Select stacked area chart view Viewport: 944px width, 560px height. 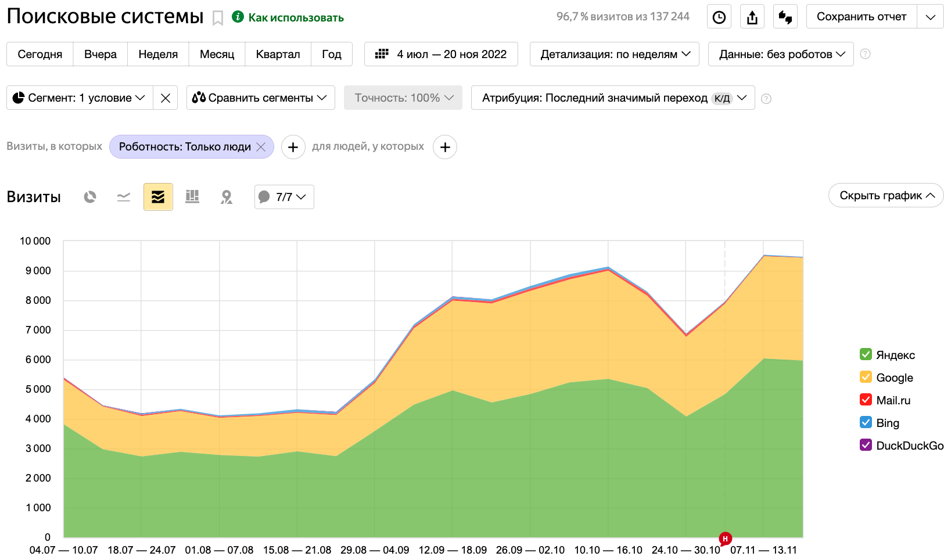[158, 197]
